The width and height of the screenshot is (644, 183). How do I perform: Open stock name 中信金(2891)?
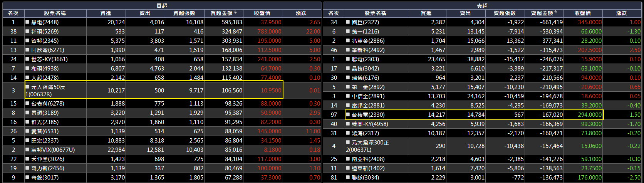click(368, 96)
